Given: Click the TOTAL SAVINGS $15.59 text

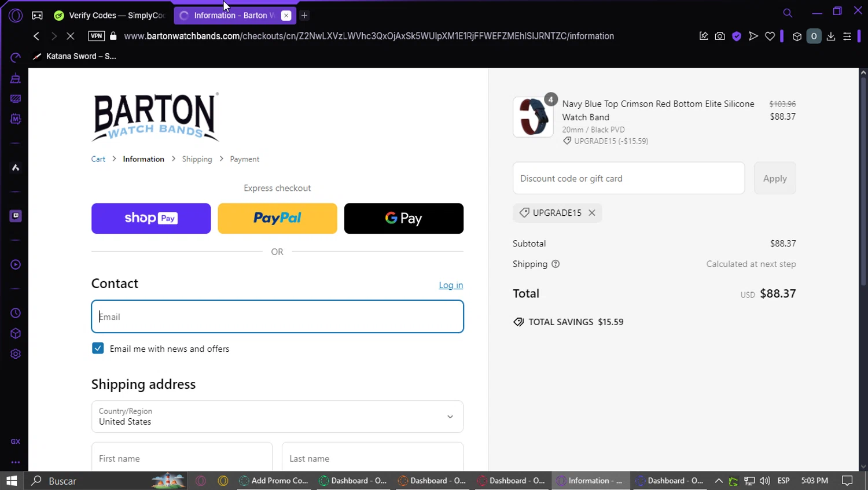Looking at the screenshot, I should (576, 322).
